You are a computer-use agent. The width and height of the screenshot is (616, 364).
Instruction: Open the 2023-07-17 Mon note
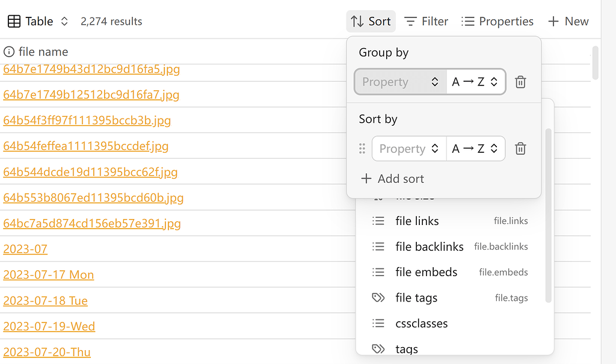48,275
